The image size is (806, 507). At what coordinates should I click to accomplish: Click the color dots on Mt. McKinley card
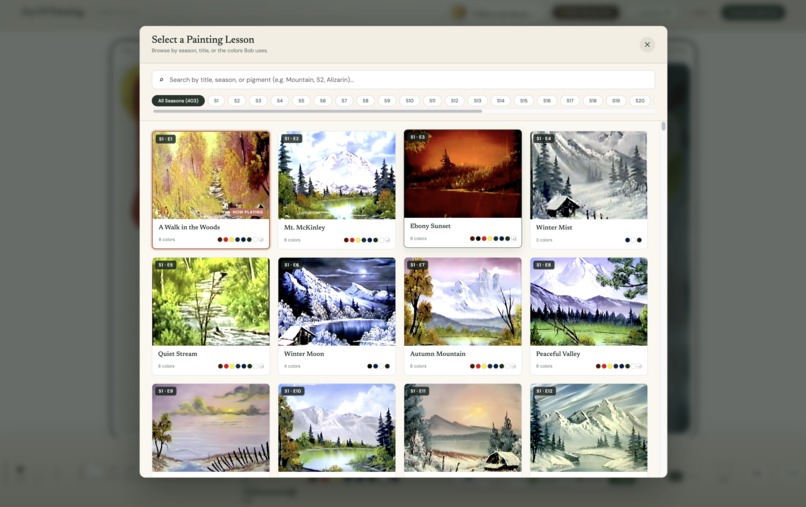(367, 240)
